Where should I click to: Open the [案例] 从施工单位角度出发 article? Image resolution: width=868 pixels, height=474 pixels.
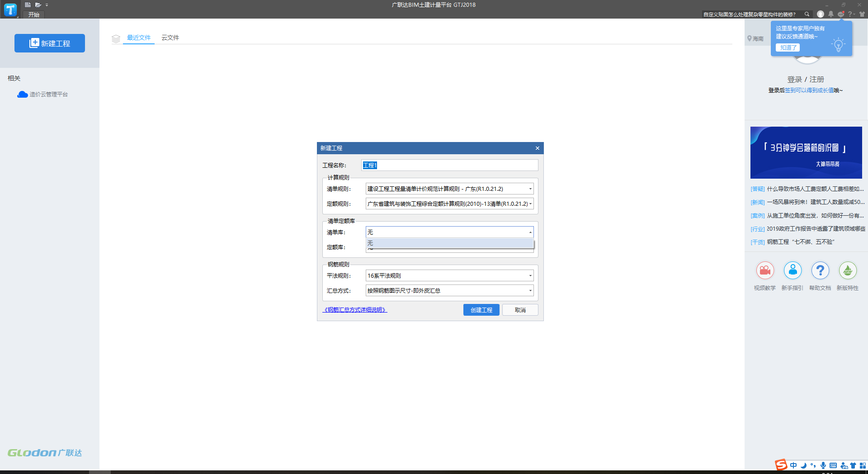(807, 216)
